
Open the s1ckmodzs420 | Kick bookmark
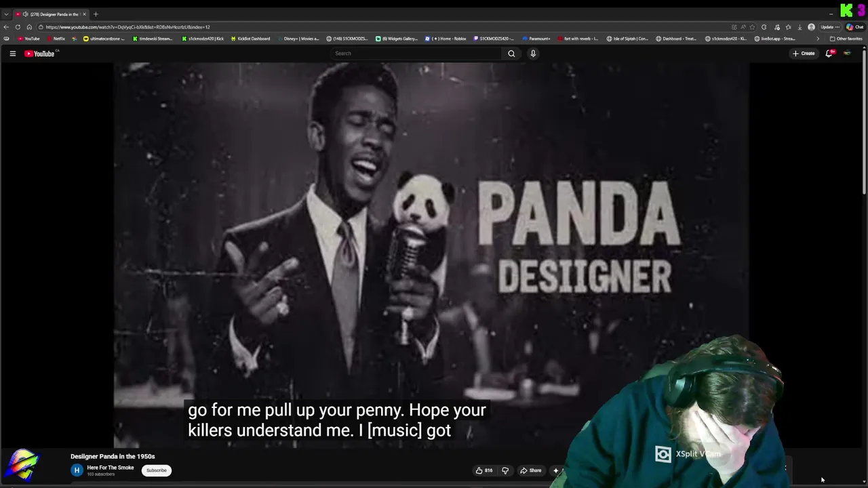(x=203, y=39)
